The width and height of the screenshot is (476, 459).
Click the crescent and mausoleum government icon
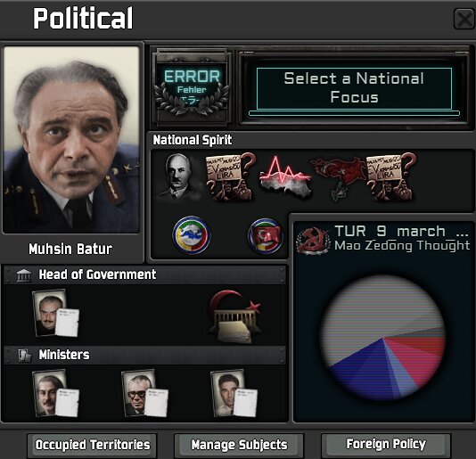tap(235, 316)
